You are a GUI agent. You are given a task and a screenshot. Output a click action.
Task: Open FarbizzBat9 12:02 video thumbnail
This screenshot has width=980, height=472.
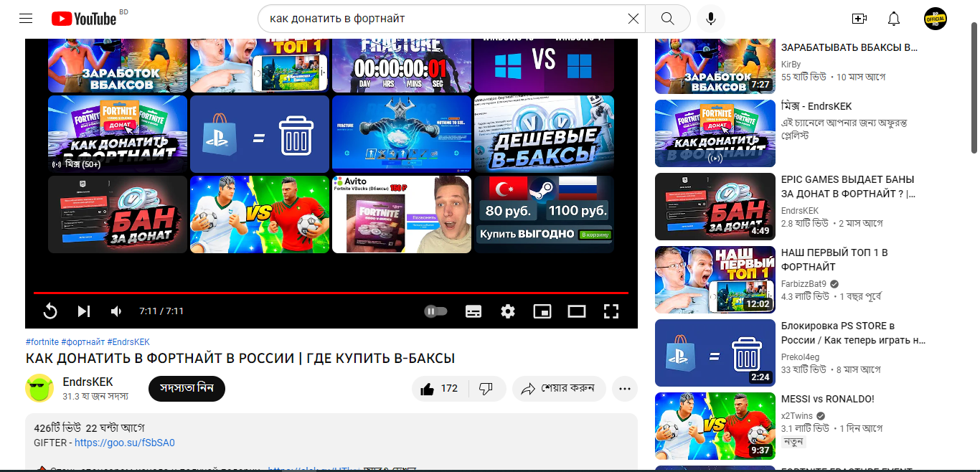tap(715, 280)
